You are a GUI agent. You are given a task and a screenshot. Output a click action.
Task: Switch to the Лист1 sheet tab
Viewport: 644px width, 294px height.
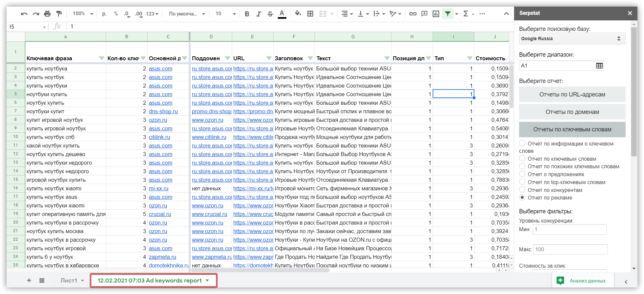pyautogui.click(x=69, y=281)
